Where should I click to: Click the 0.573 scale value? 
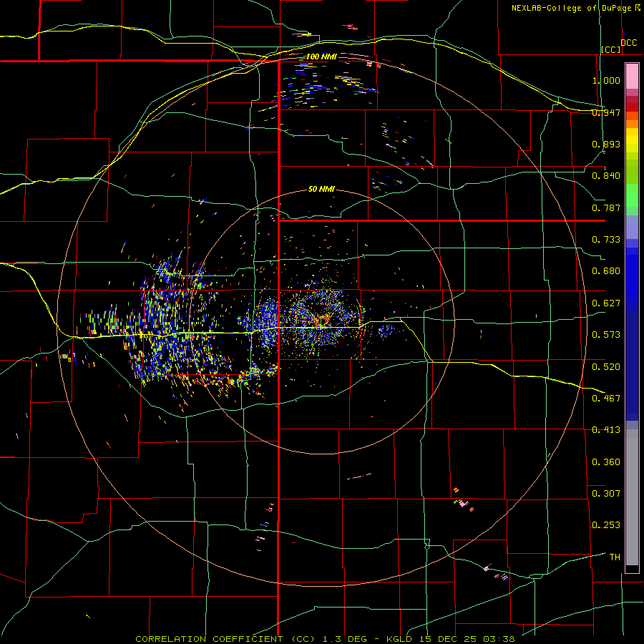[606, 335]
